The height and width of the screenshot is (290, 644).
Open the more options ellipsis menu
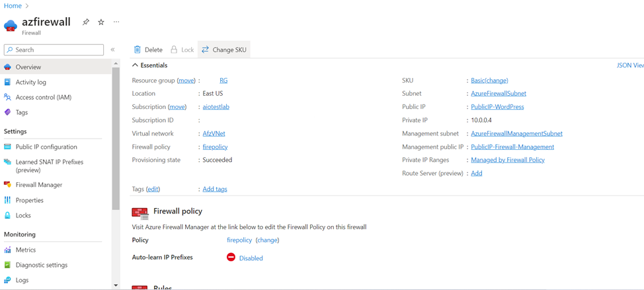tap(116, 22)
